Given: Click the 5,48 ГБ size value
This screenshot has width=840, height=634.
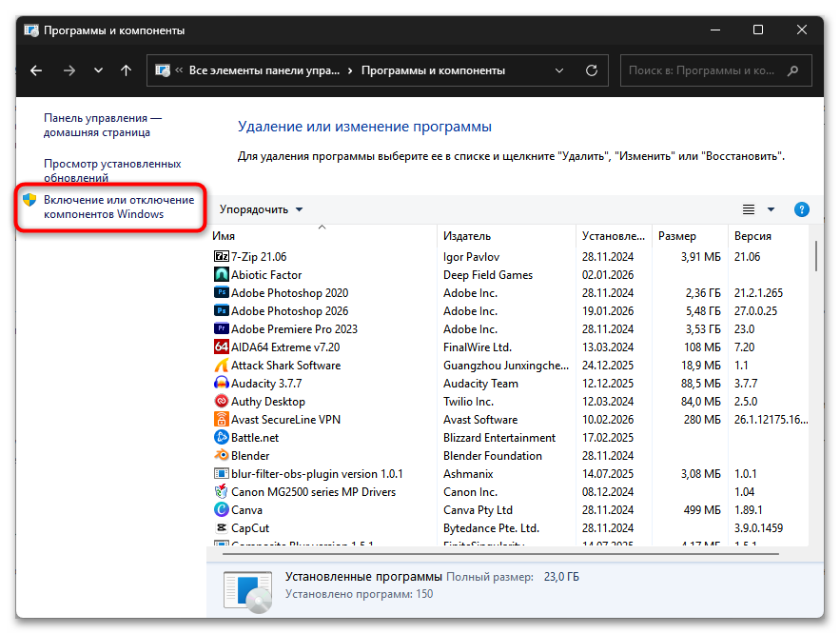Looking at the screenshot, I should (x=703, y=311).
